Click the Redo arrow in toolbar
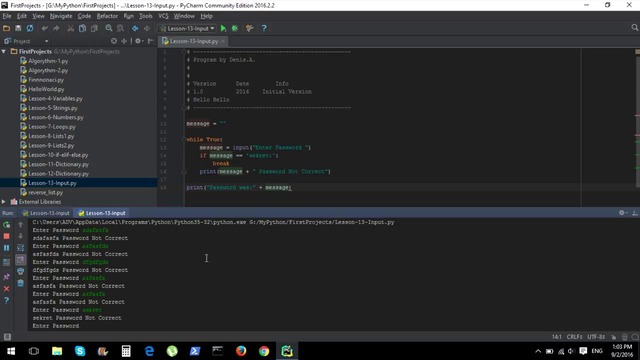 click(56, 28)
